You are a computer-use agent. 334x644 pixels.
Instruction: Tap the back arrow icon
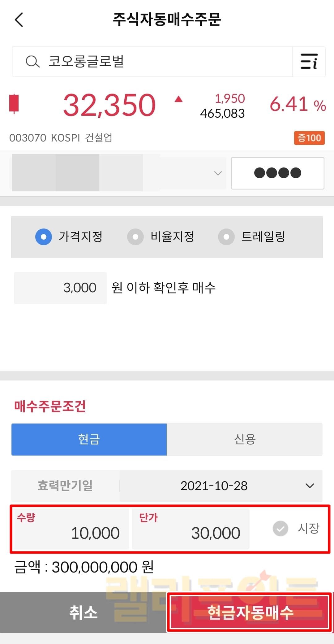[x=19, y=20]
